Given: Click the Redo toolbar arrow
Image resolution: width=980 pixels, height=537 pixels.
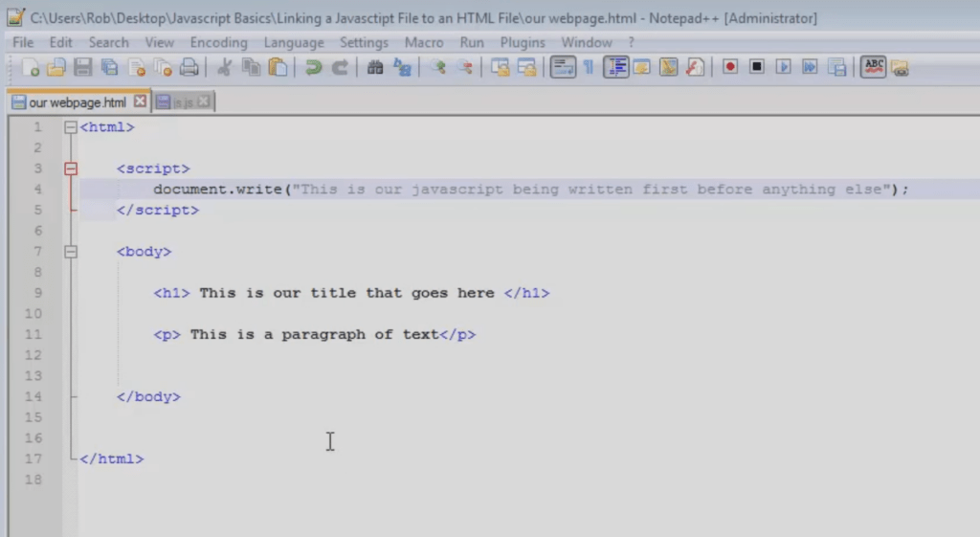Looking at the screenshot, I should 340,67.
